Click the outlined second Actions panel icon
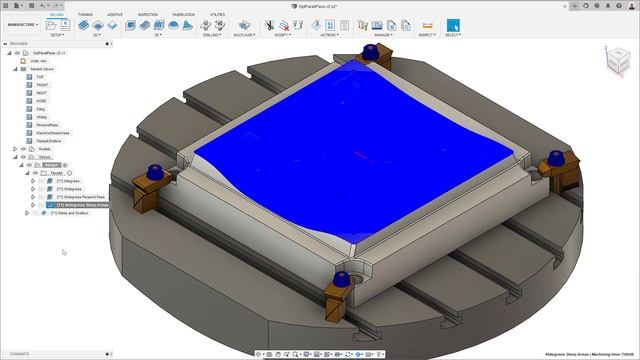This screenshot has width=640, height=360. pyautogui.click(x=330, y=25)
